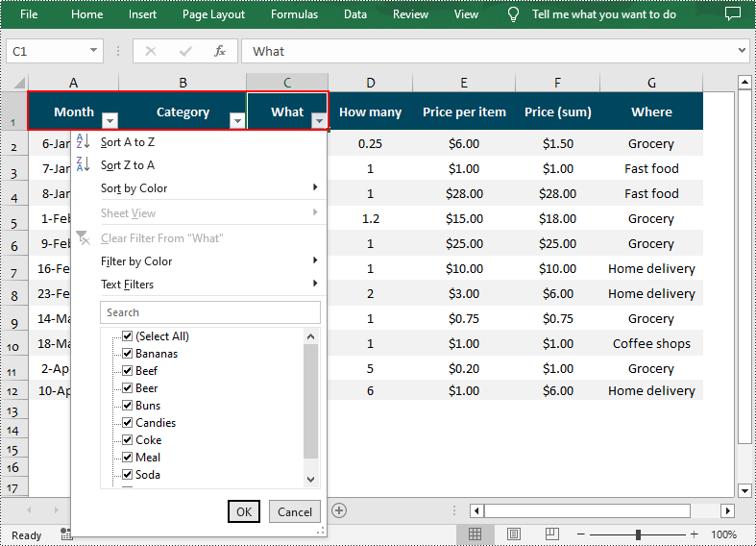Switch to Page Break Preview icon
756x546 pixels.
click(552, 534)
